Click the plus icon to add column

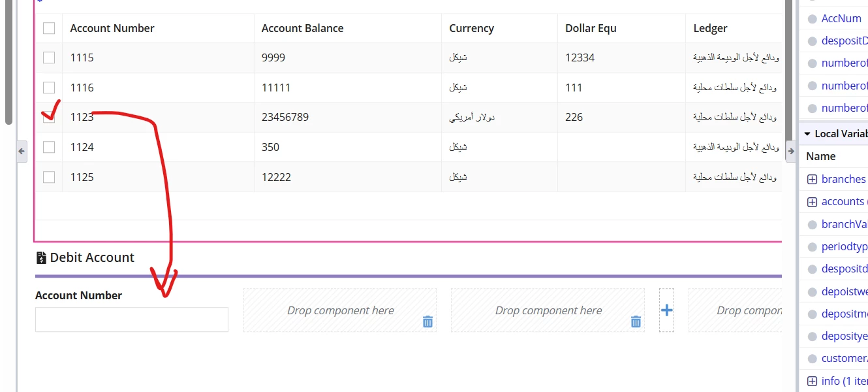point(666,310)
